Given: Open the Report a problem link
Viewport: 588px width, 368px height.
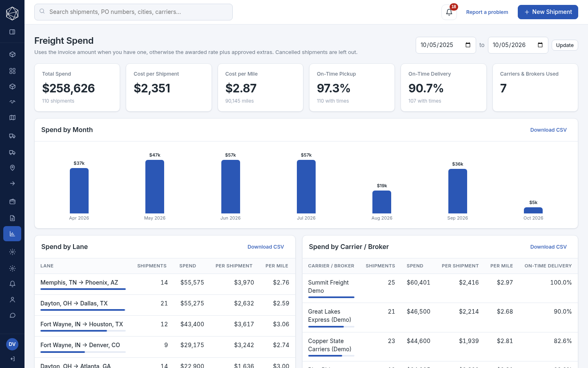Looking at the screenshot, I should (487, 12).
